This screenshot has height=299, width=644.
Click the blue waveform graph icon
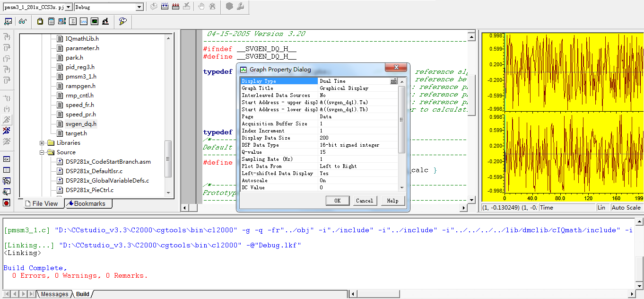(x=83, y=21)
